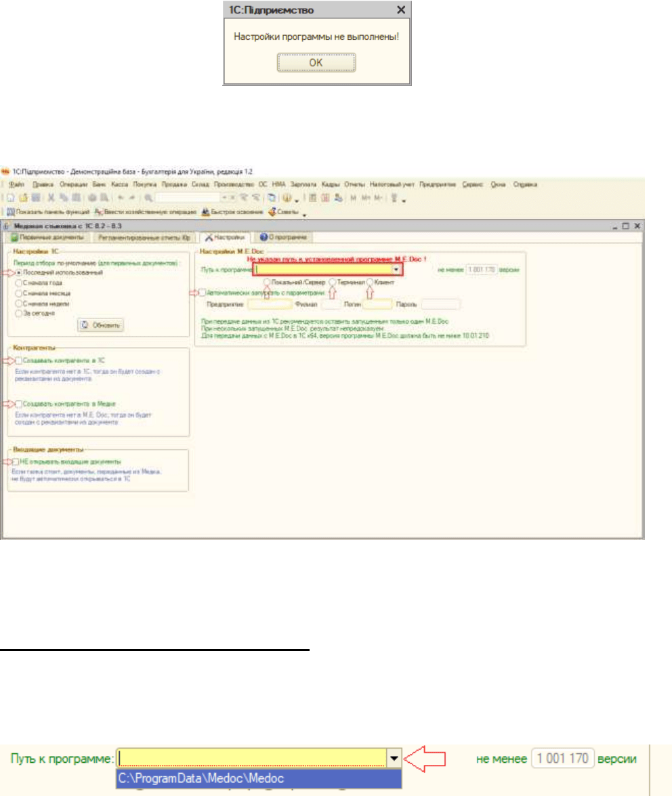Open the Сервис menu
This screenshot has height=796, width=672.
click(x=472, y=184)
